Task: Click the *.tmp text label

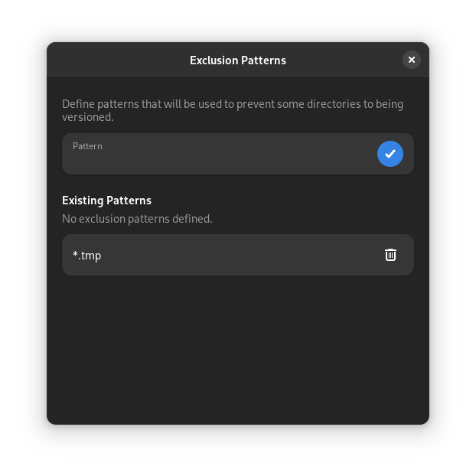Action: click(x=87, y=256)
